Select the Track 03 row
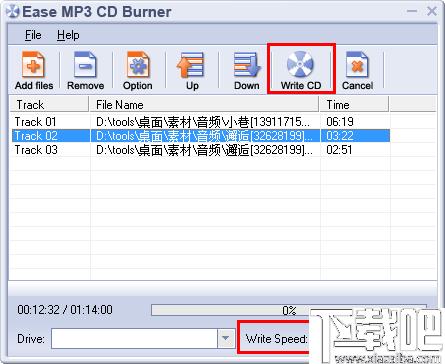445x364 pixels. coord(201,150)
